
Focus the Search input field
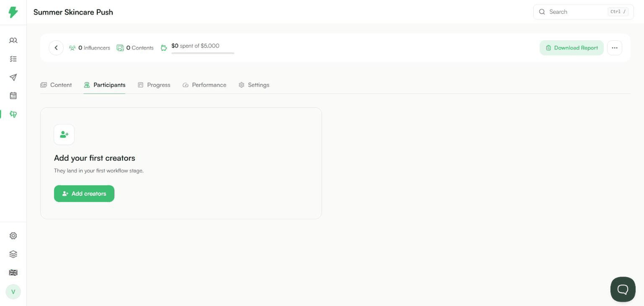583,12
